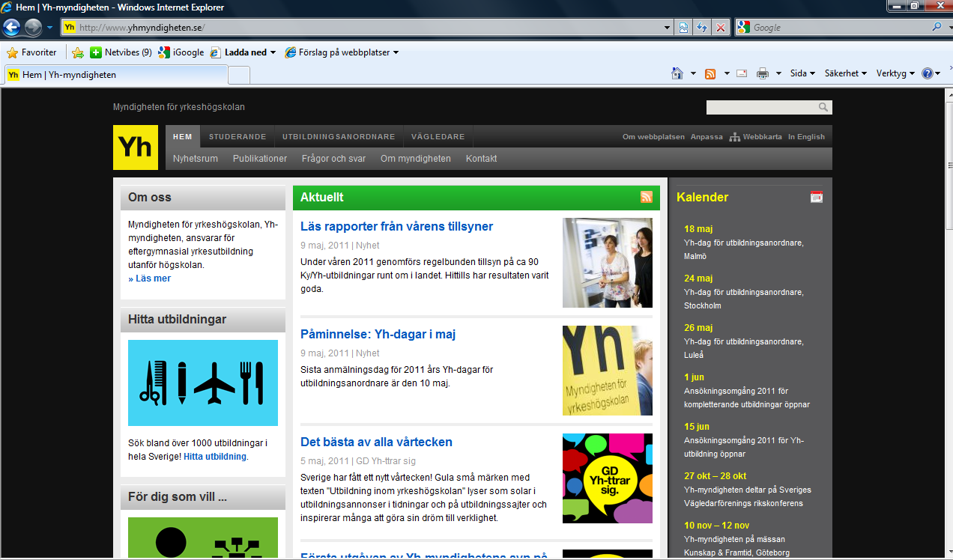
Task: Open the 26 maj Luleå calendar event
Action: coord(744,341)
